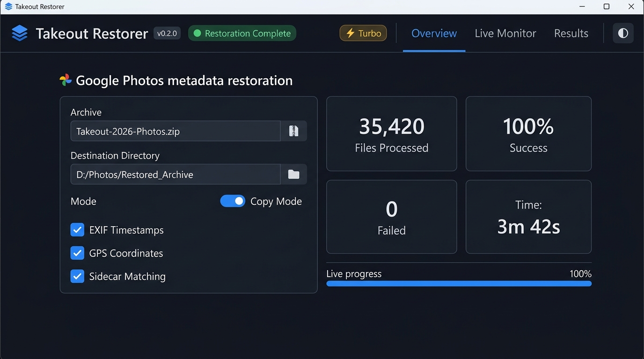Image resolution: width=644 pixels, height=359 pixels.
Task: Minimize the Takeout Restorer window
Action: 582,7
